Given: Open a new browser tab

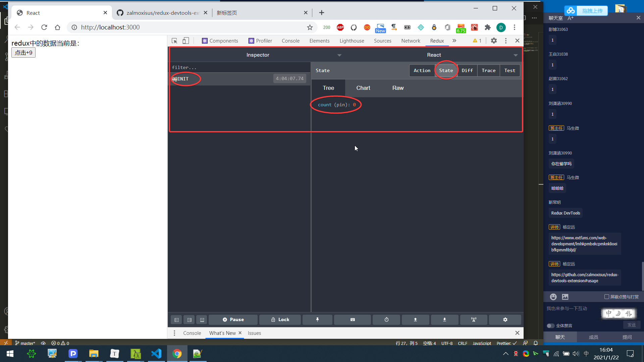Looking at the screenshot, I should pos(322,13).
